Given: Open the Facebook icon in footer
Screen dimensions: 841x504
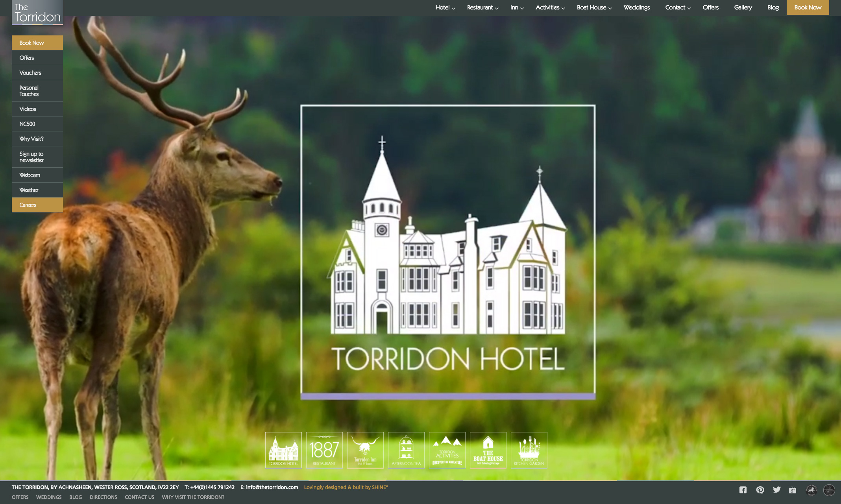Looking at the screenshot, I should tap(743, 490).
